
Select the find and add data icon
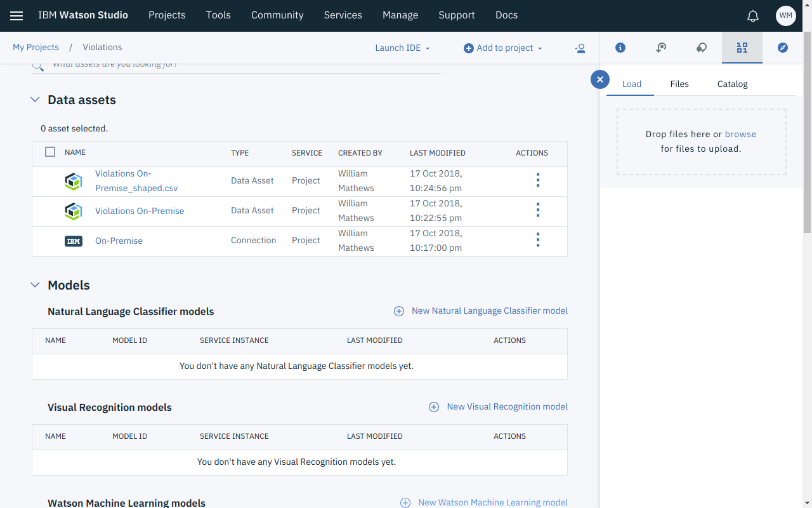[742, 48]
